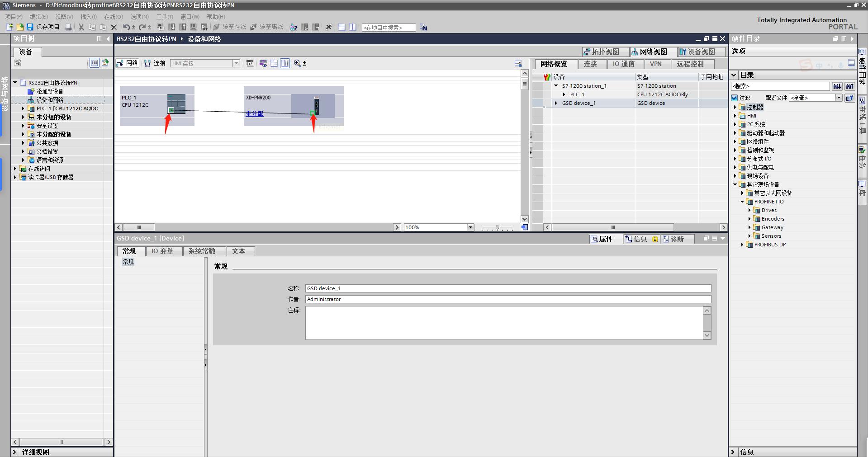Undo the last action
Viewport: 868px width, 457px height.
pos(127,27)
